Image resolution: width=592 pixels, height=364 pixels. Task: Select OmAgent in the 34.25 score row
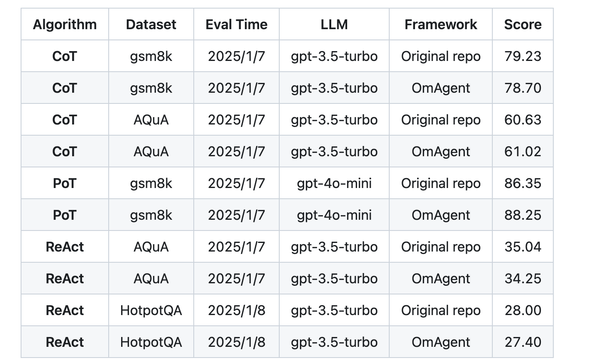441,279
